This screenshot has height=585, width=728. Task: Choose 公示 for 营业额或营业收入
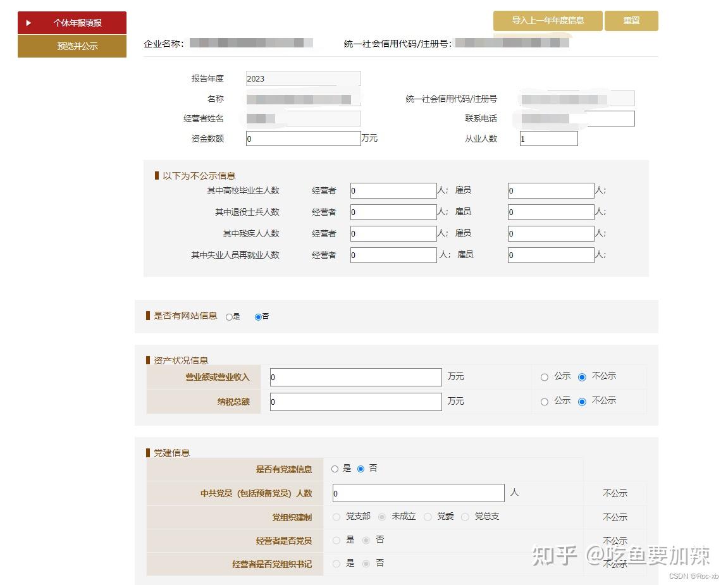coord(545,376)
